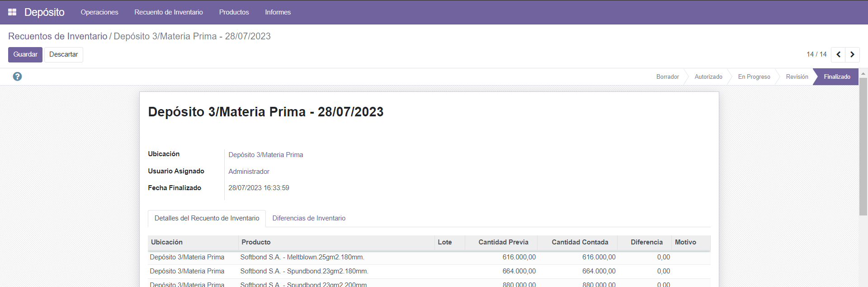Select Detalles del Recuento de Inventario tab
Screen dimensions: 868x287
(x=207, y=218)
